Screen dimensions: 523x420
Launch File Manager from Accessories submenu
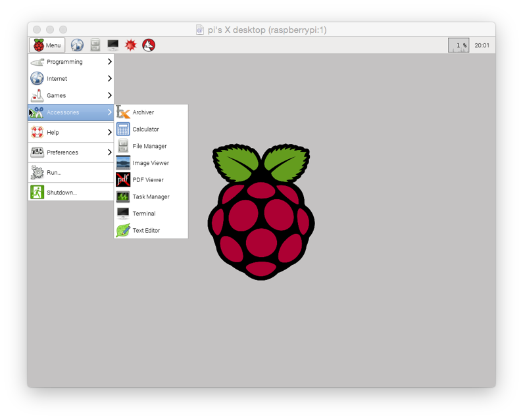(x=151, y=146)
